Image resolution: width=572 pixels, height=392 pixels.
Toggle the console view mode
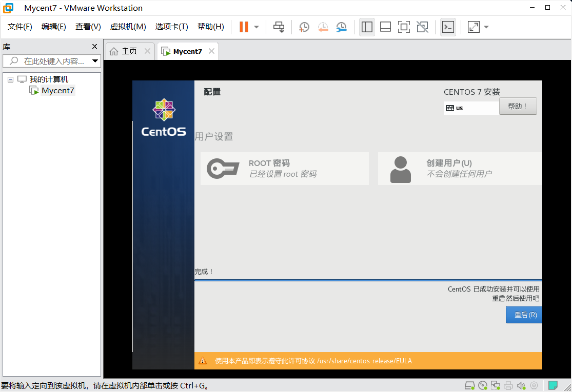point(448,27)
